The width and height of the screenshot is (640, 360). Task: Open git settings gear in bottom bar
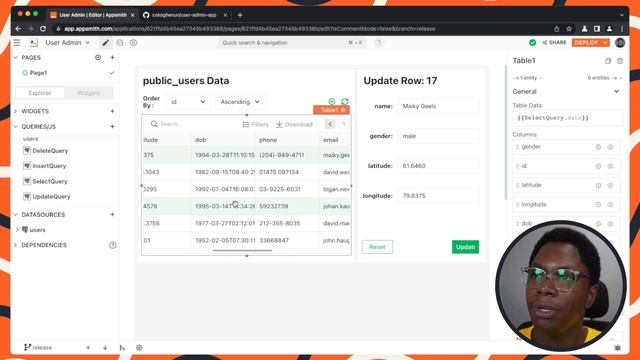(139, 348)
